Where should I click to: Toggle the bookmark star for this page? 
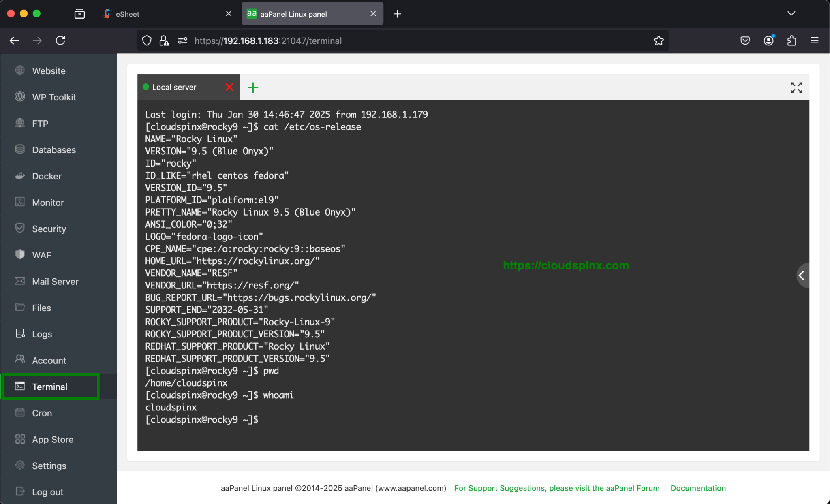(x=658, y=41)
